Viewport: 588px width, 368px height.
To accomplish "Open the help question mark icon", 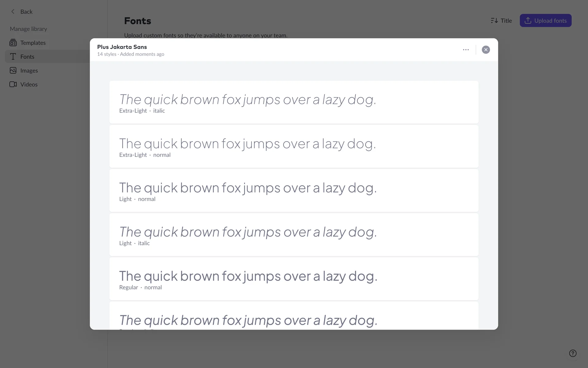I will point(573,353).
